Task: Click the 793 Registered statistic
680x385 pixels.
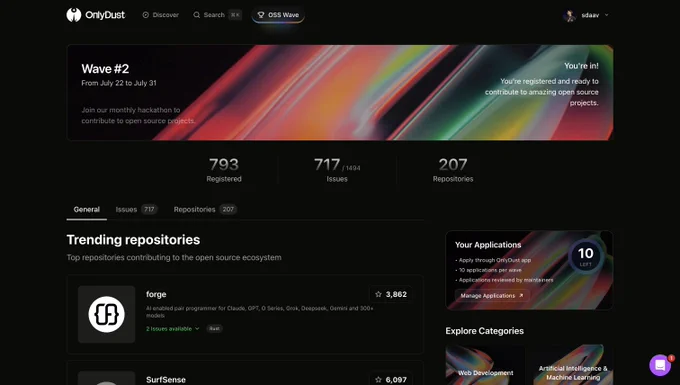Action: pos(224,170)
